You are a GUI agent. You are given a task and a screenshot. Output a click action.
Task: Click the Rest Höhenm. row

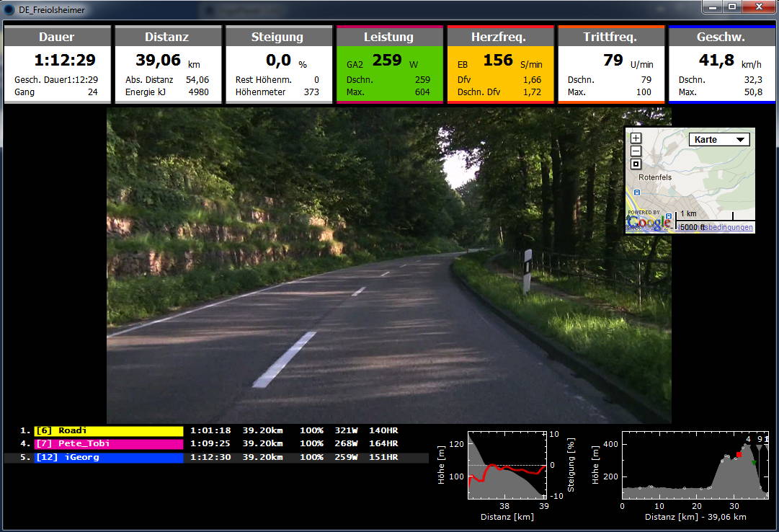pos(277,79)
